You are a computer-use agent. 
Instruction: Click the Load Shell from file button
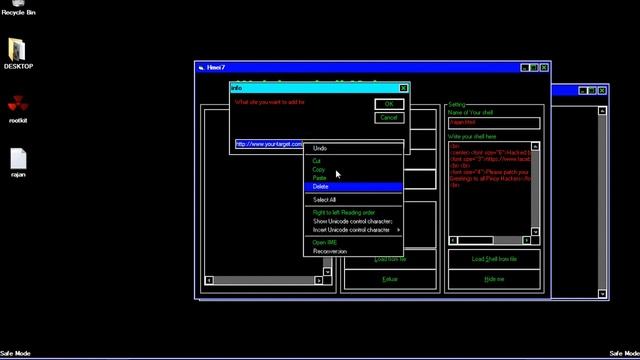[x=494, y=259]
